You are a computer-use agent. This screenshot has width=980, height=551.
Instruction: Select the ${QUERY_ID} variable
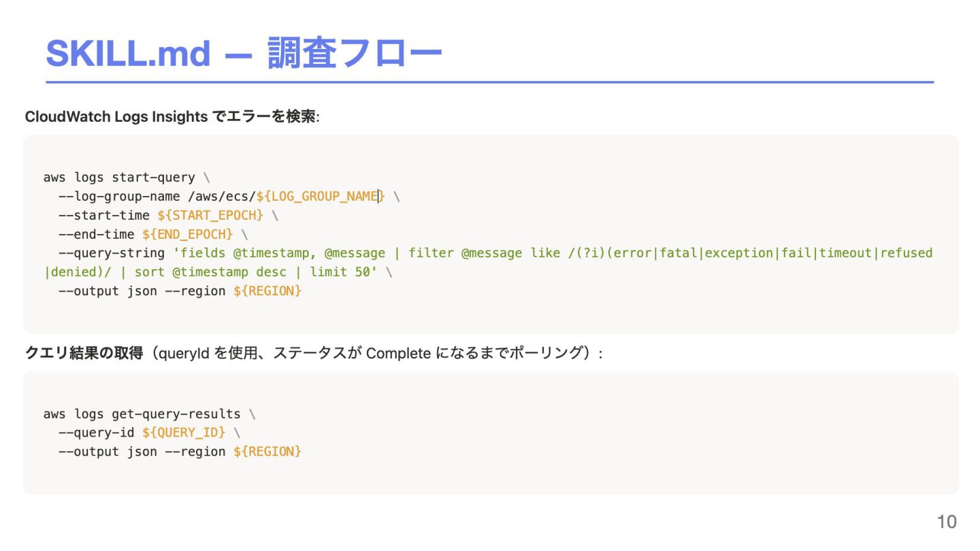(x=184, y=433)
